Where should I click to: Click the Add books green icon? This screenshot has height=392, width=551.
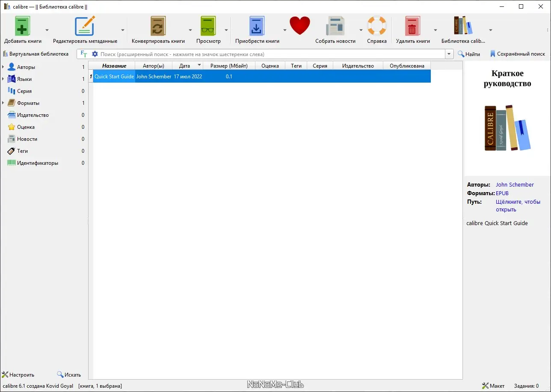[23, 26]
